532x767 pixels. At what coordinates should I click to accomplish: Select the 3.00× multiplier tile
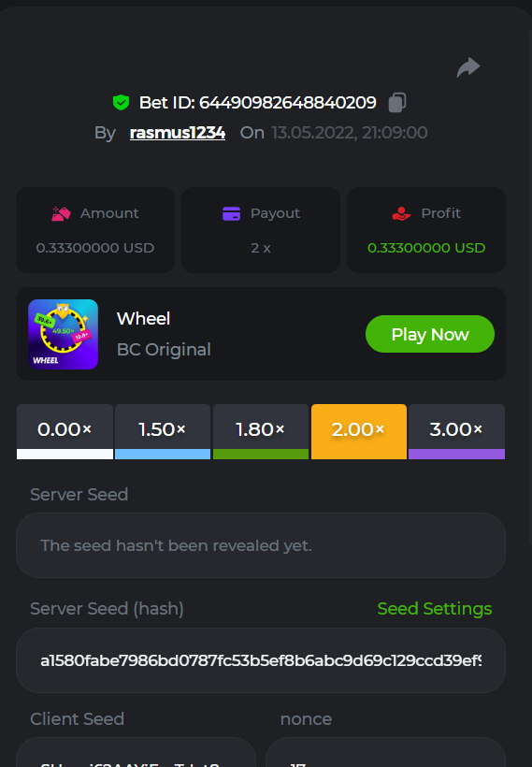coord(456,431)
